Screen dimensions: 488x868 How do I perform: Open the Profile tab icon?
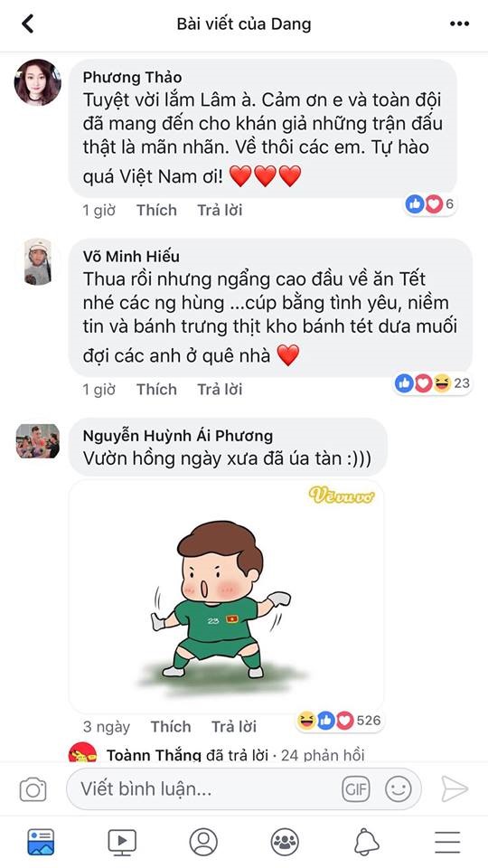click(203, 842)
